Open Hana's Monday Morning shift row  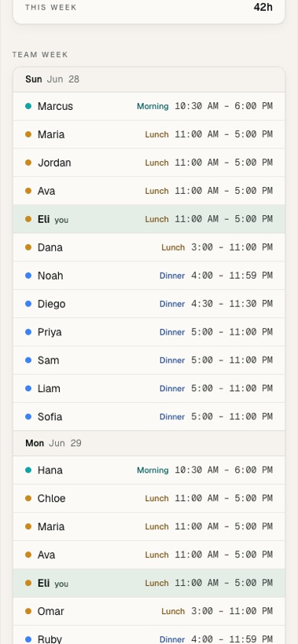(x=149, y=470)
